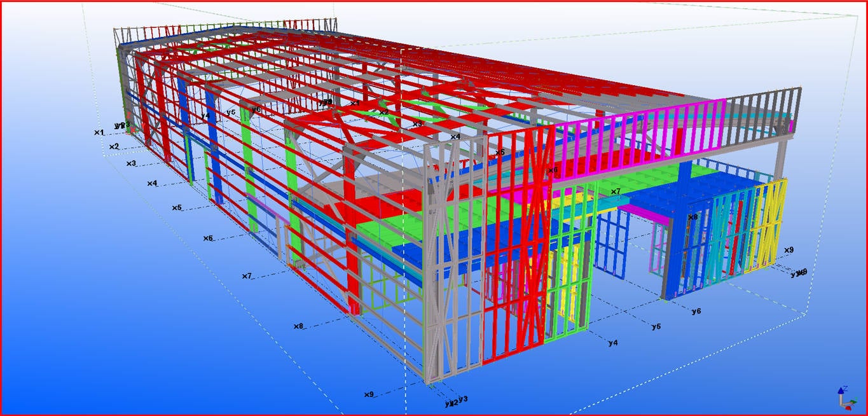Image resolution: width=868 pixels, height=416 pixels.
Task: Select the gray parapet frame at the far gable
Action: (223, 31)
